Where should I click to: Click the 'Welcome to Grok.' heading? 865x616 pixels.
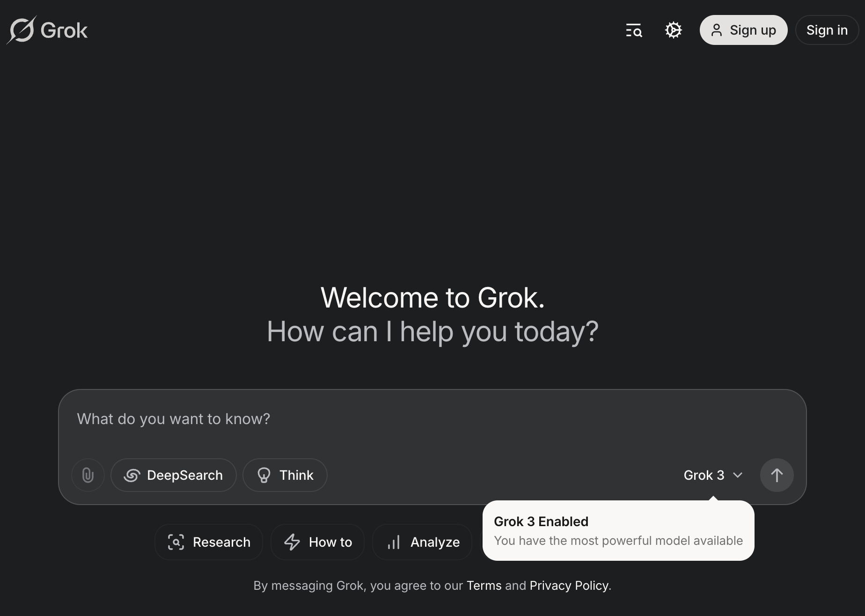[x=433, y=298]
